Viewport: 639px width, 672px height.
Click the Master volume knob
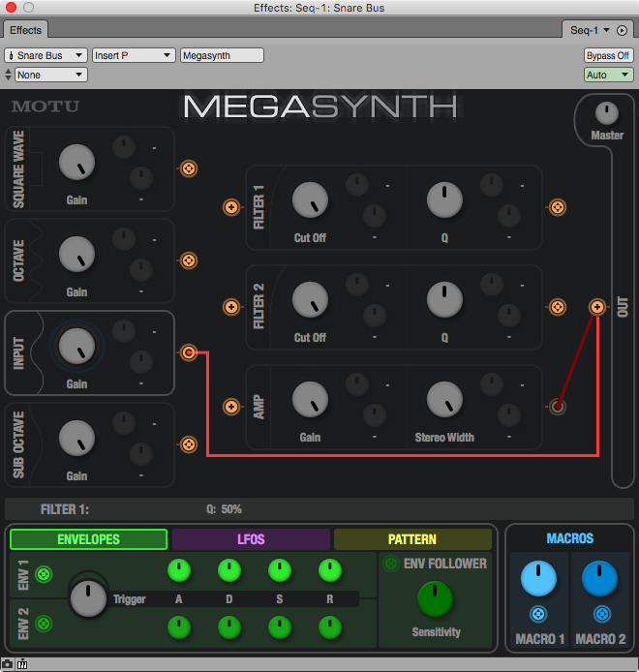607,113
